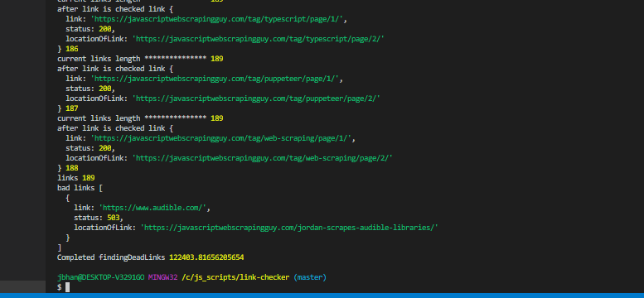Click the typescript page/2 locationOfLink URL
The width and height of the screenshot is (644, 298).
pyautogui.click(x=258, y=39)
